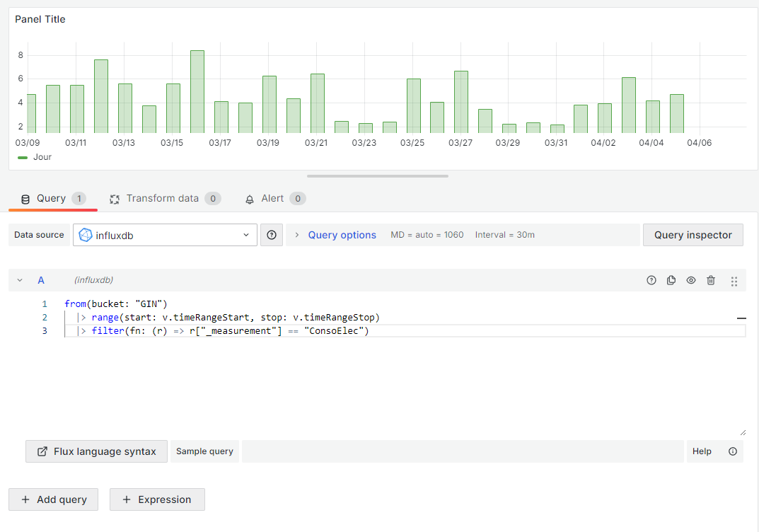Open the query help icon
Viewport: 759px width, 532px height.
(x=651, y=280)
